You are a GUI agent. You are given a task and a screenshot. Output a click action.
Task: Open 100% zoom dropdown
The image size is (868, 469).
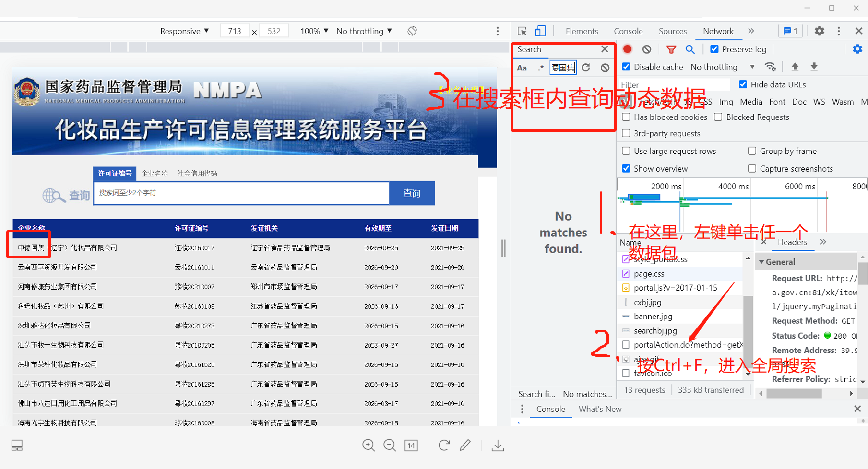(314, 31)
